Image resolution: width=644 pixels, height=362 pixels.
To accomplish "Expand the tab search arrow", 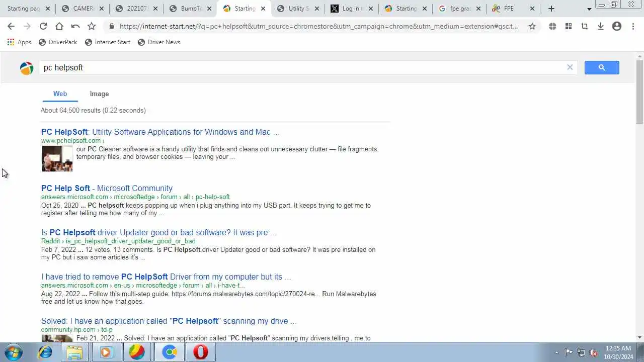I will pyautogui.click(x=589, y=9).
